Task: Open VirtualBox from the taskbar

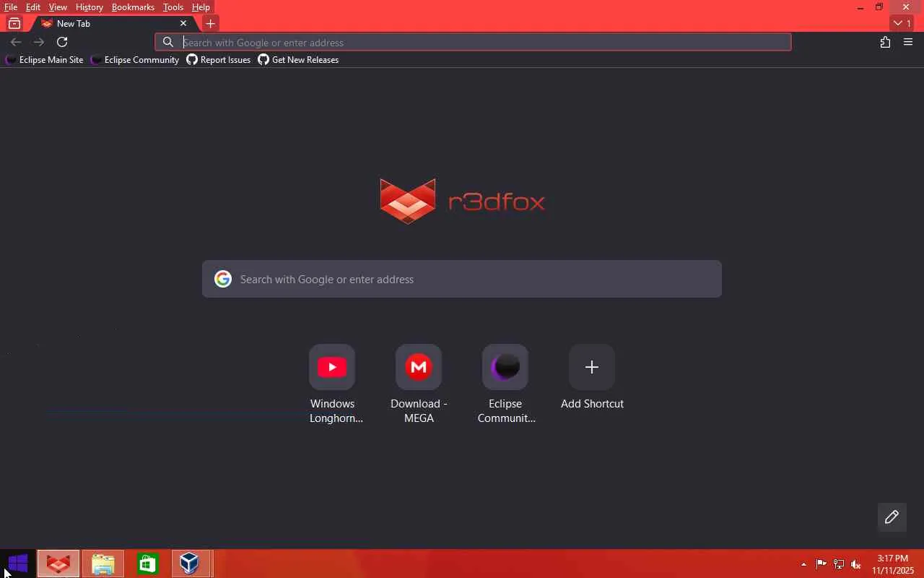Action: [x=190, y=564]
